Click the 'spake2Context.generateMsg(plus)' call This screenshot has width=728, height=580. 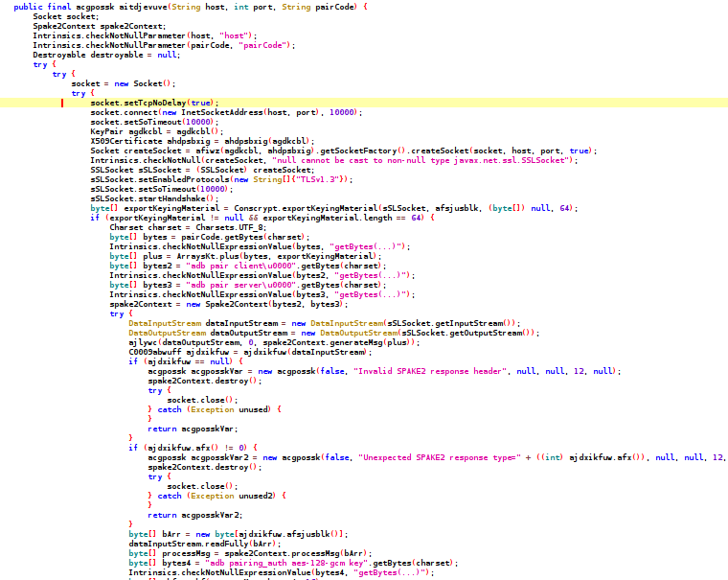[338, 343]
